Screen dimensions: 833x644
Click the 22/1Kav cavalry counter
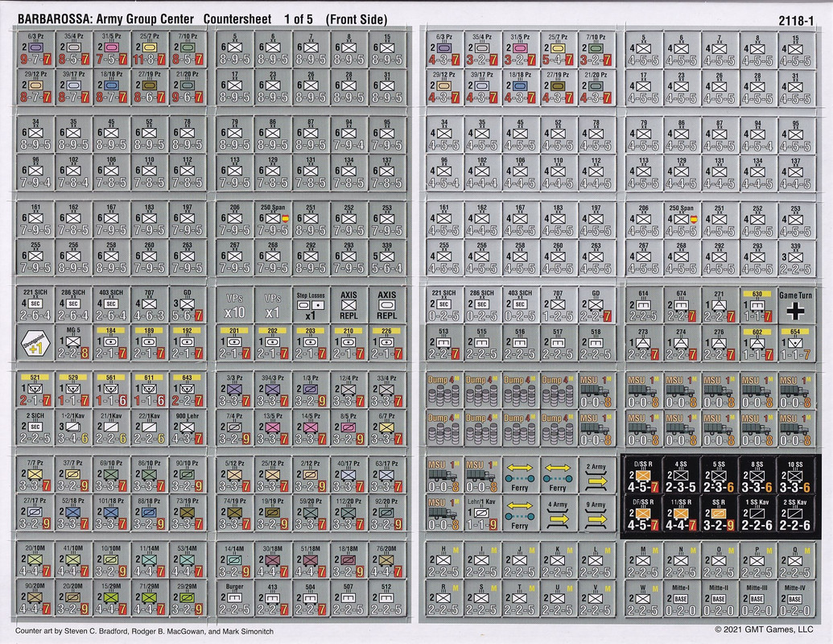tap(149, 428)
